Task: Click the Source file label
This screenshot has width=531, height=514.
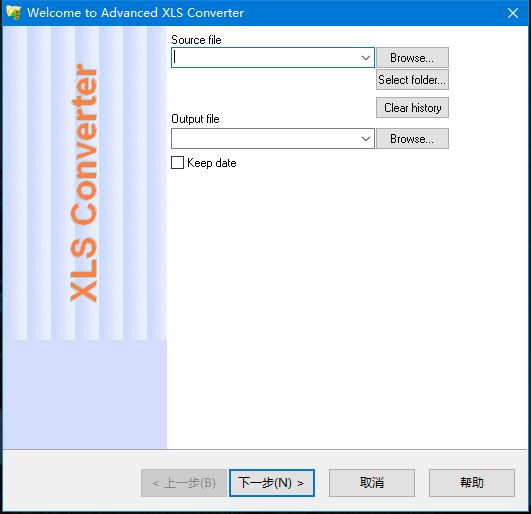Action: [196, 40]
